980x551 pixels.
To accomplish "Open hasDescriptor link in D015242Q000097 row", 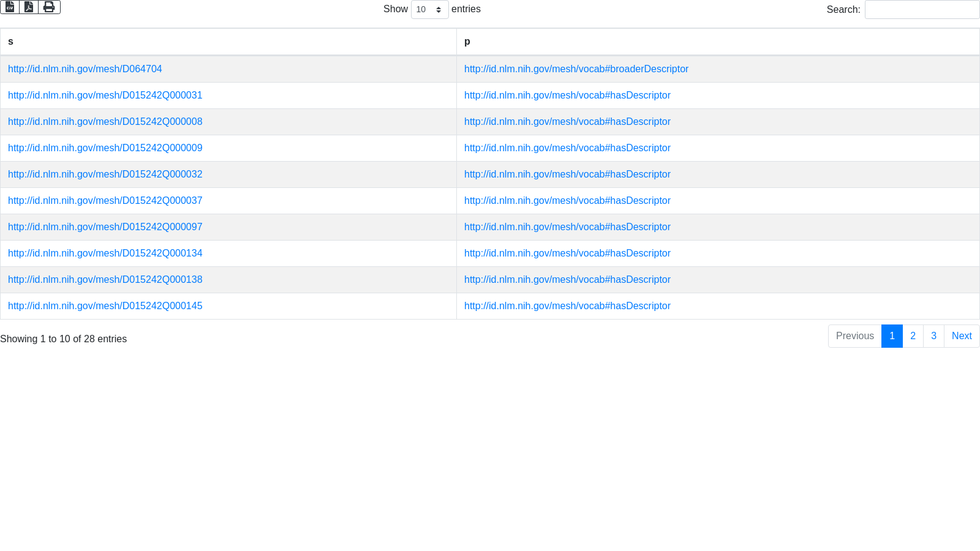I will coord(567,227).
